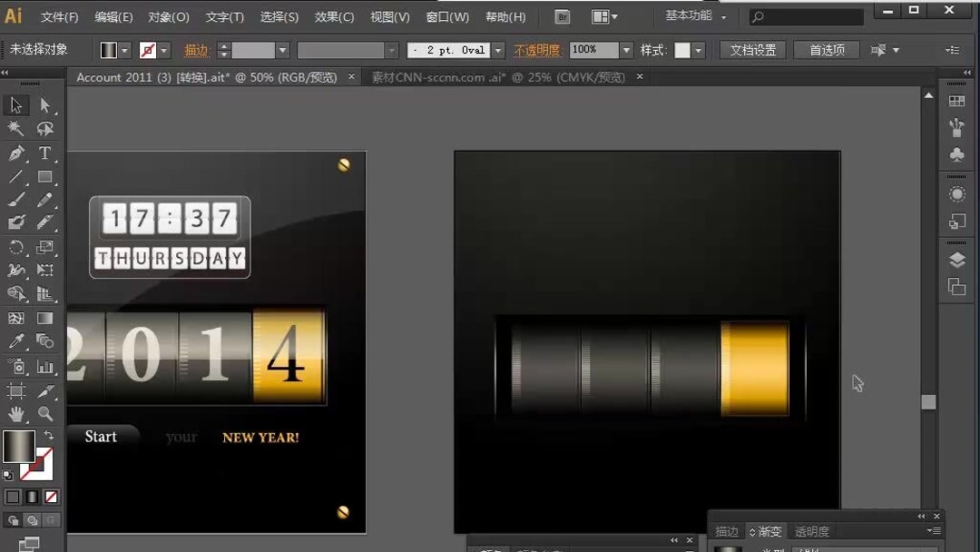Swap fill and stroke colors
This screenshot has height=552, width=980.
click(48, 435)
